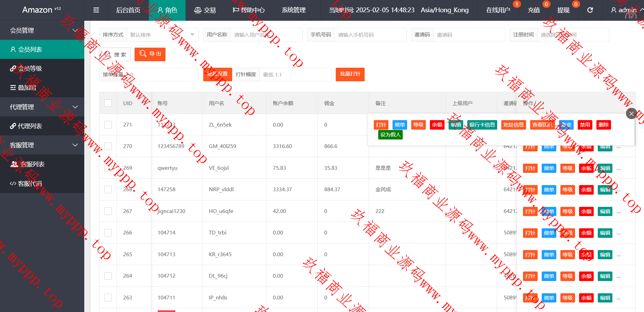Viewport: 644px width, 312px height.
Task: Click the 批量打针 button
Action: click(x=350, y=74)
